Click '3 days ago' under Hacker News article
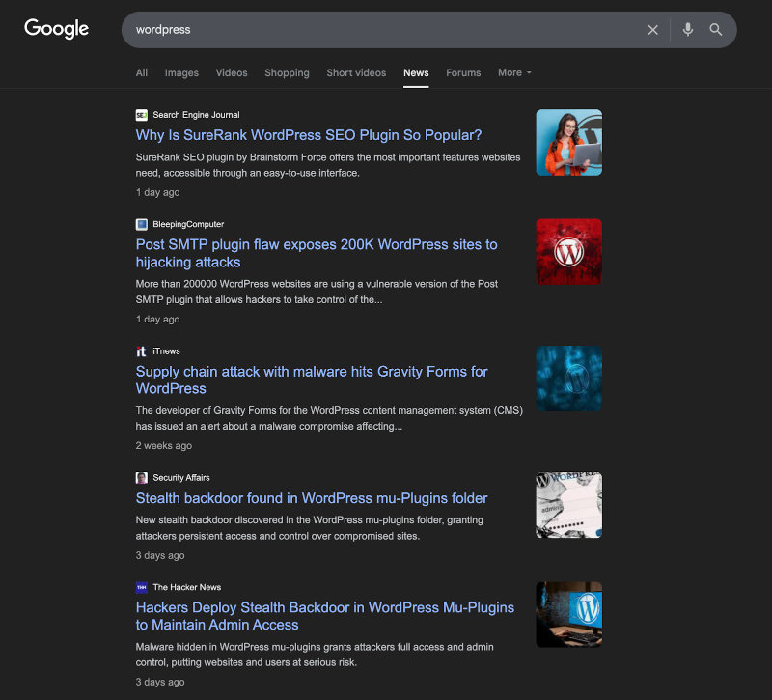The height and width of the screenshot is (700, 772). [x=160, y=683]
